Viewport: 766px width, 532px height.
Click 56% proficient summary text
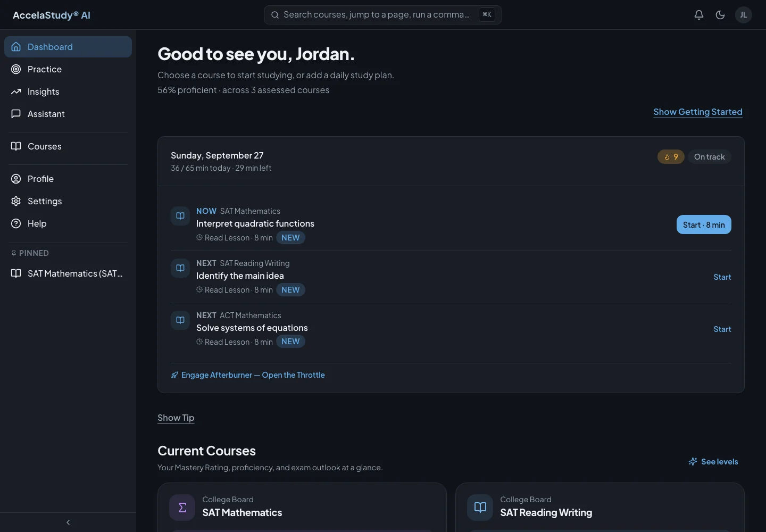[243, 90]
